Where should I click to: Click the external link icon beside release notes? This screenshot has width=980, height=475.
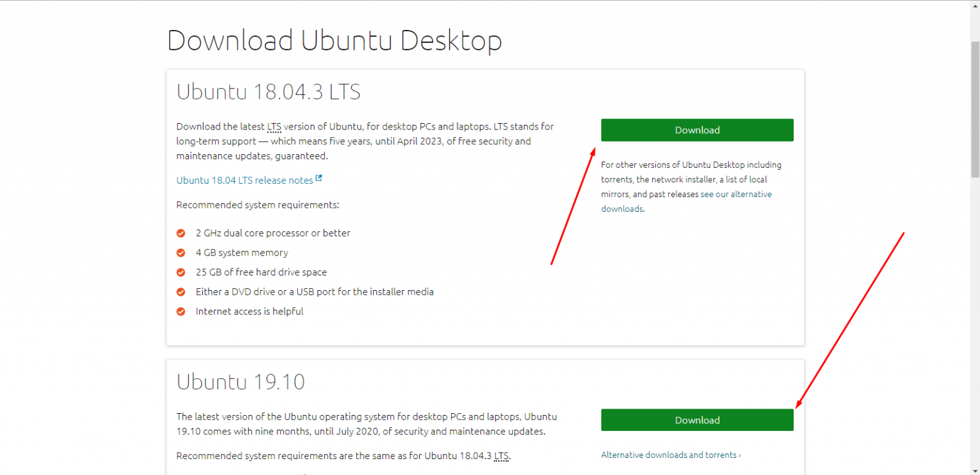tap(319, 178)
